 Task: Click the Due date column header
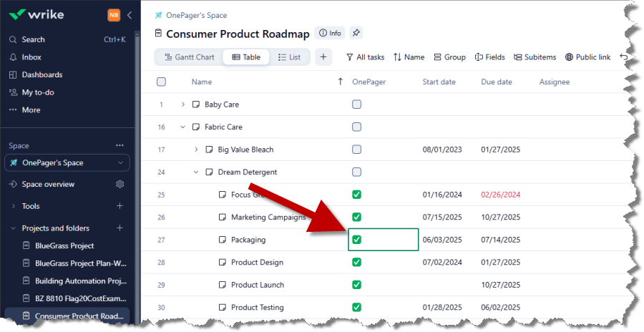click(x=497, y=82)
